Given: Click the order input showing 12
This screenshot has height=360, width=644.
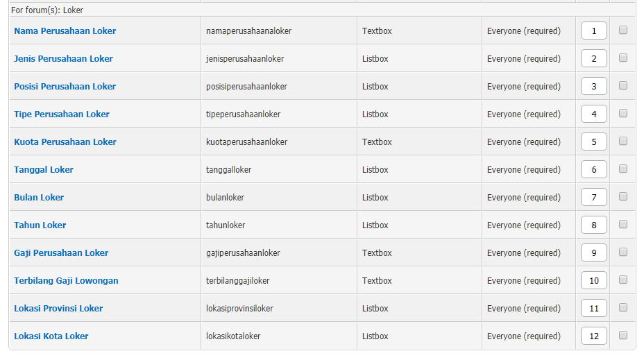Looking at the screenshot, I should [x=594, y=336].
